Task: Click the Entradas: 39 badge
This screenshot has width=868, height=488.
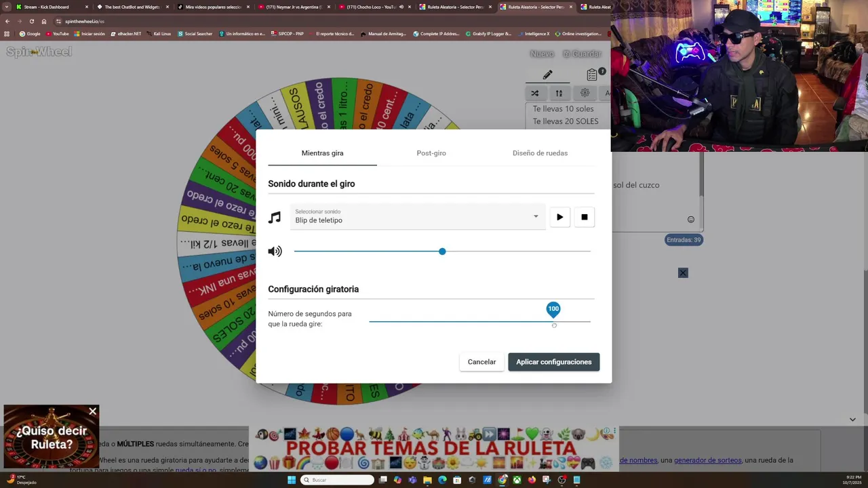Action: click(684, 240)
